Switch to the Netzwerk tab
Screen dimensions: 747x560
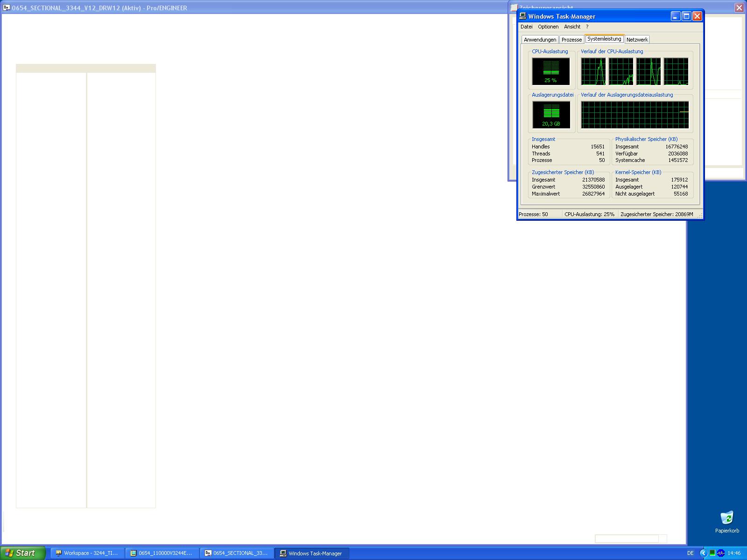coord(637,40)
